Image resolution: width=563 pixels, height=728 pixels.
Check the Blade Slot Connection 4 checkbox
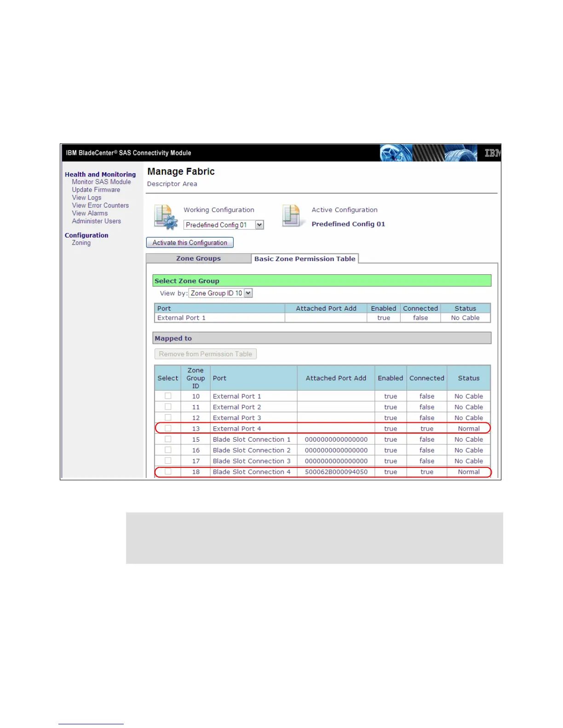[168, 472]
